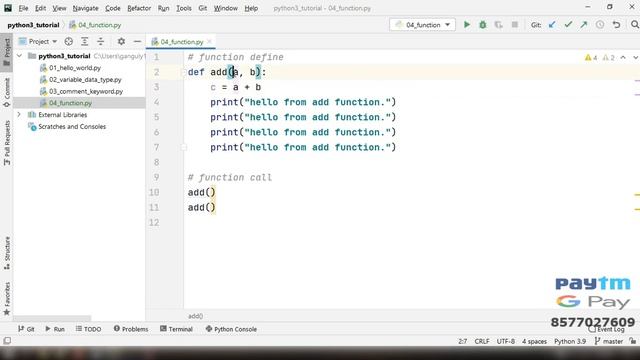Hide the Project tool window
Image resolution: width=640 pixels, height=360 pixels.
click(137, 41)
